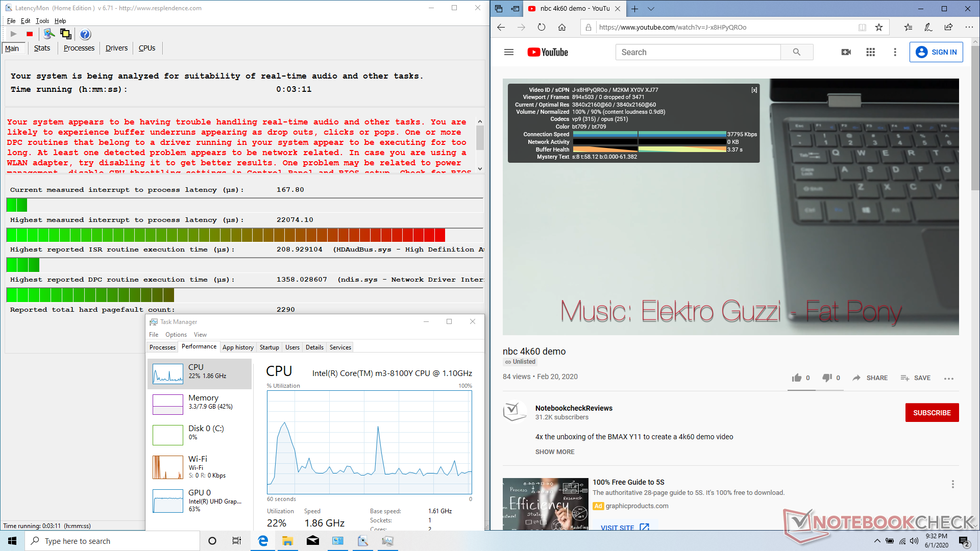
Task: Click the YouTube search input field
Action: [x=698, y=52]
